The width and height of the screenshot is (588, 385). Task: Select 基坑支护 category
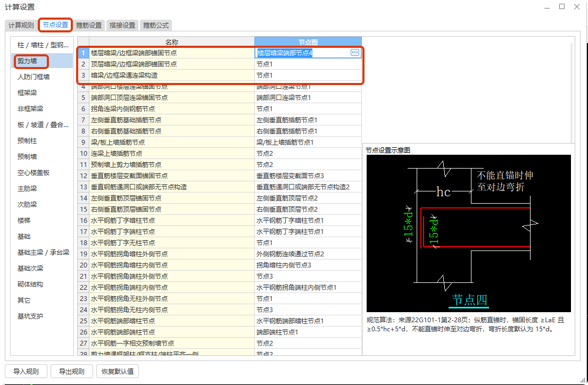[43, 316]
